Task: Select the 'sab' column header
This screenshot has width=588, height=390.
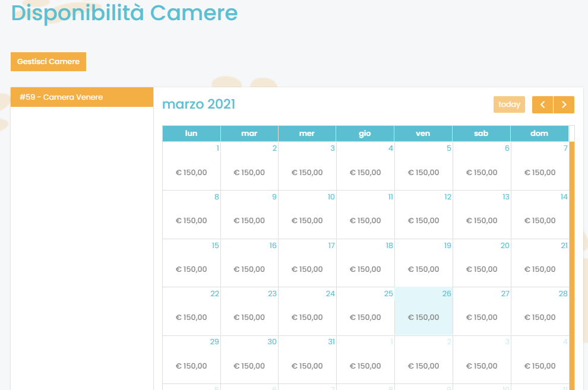Action: point(481,134)
